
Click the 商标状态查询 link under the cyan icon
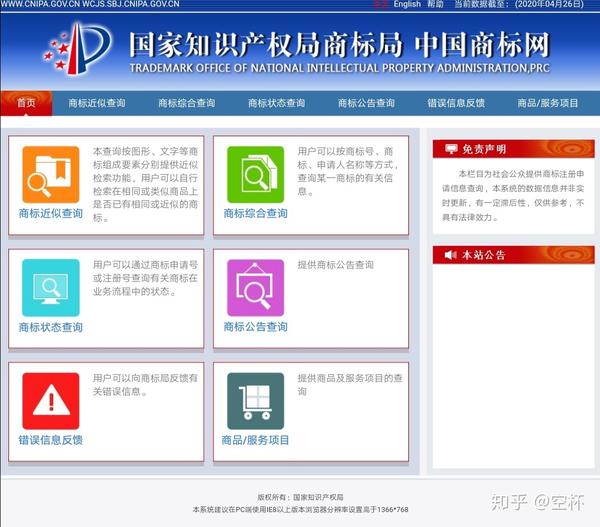(x=51, y=327)
